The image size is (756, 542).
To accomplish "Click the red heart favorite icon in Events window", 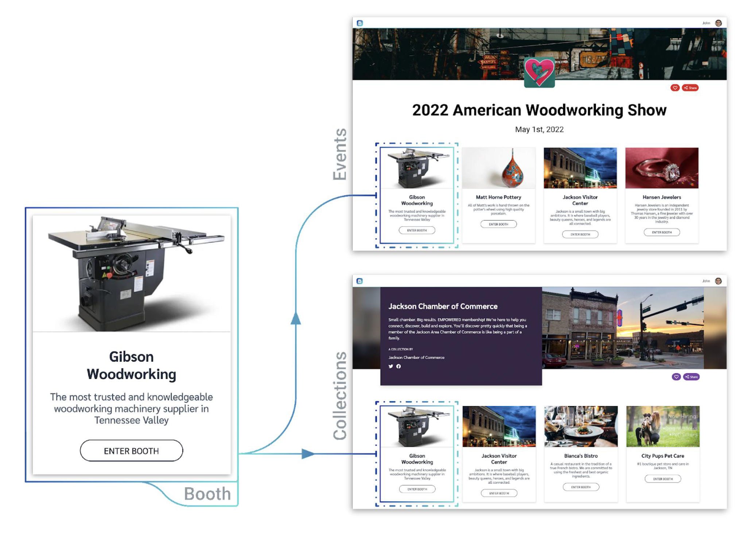I will pos(675,88).
